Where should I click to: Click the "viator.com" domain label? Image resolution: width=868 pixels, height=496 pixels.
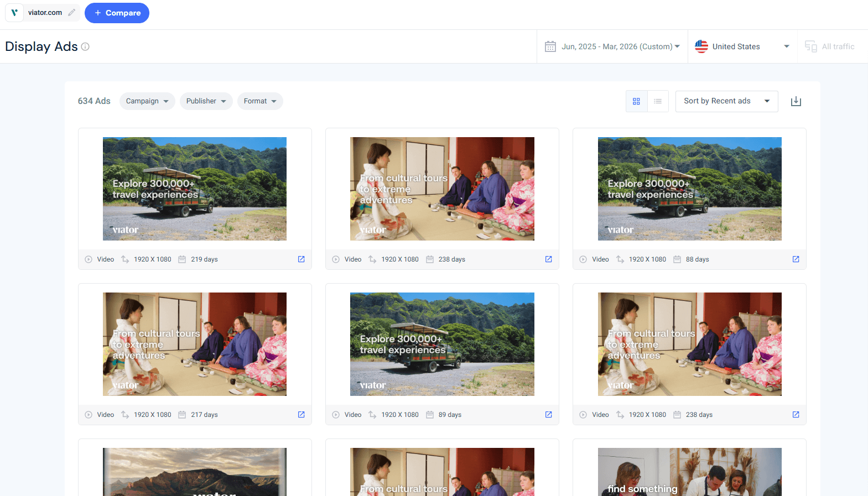click(x=45, y=13)
